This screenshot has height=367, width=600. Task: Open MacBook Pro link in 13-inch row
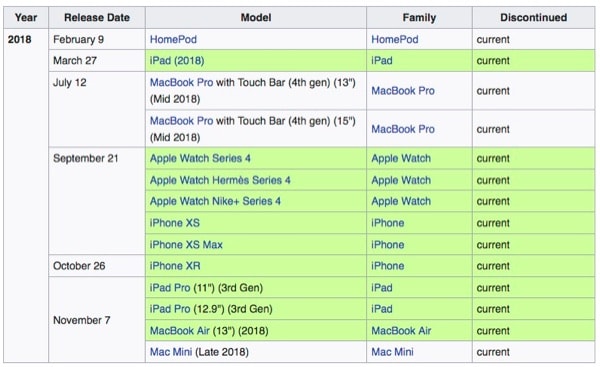coord(181,82)
